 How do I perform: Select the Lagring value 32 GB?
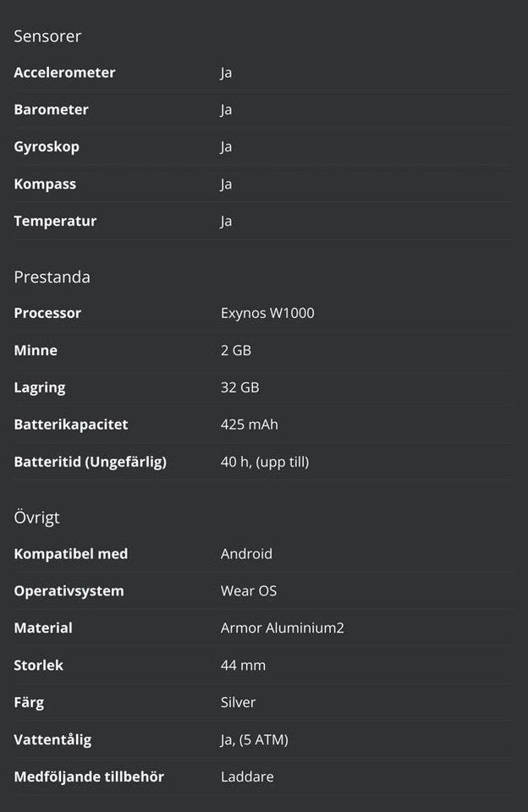[x=239, y=387]
